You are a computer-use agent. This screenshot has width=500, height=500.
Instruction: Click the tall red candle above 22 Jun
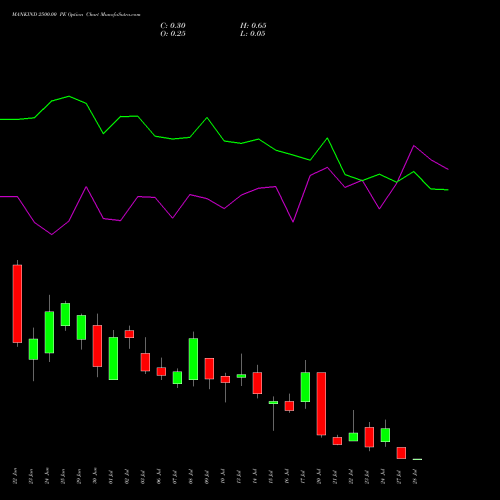pos(17,304)
